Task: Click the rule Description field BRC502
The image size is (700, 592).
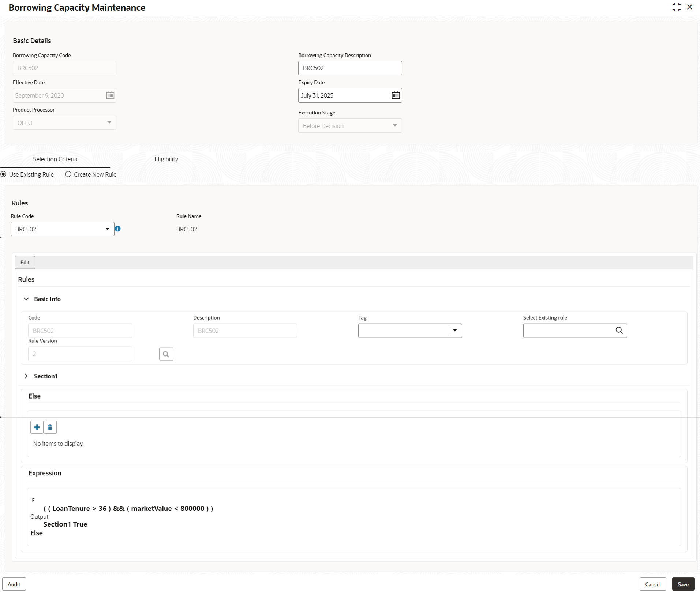Action: [x=245, y=331]
